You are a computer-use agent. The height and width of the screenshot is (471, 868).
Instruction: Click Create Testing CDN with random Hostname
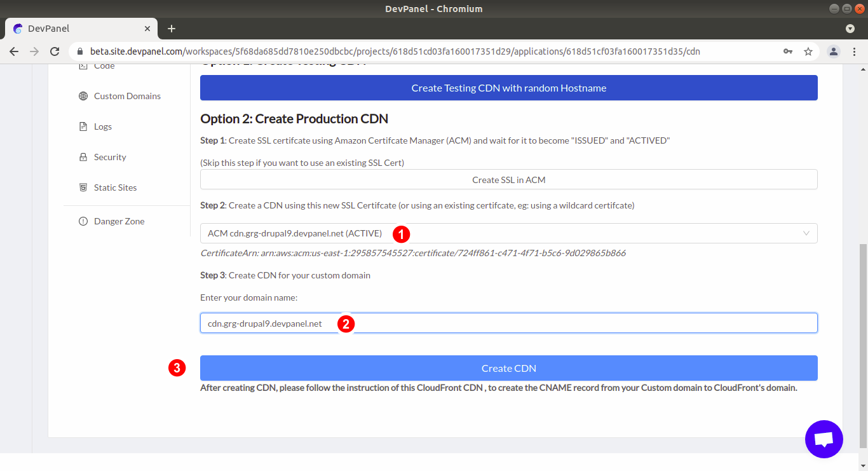click(508, 88)
